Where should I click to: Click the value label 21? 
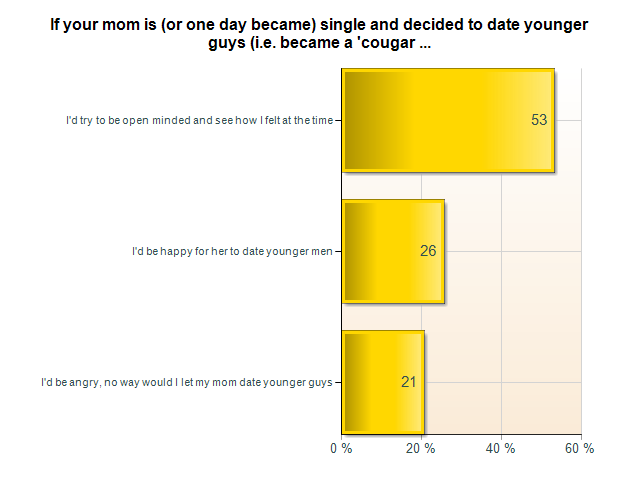[x=409, y=382]
